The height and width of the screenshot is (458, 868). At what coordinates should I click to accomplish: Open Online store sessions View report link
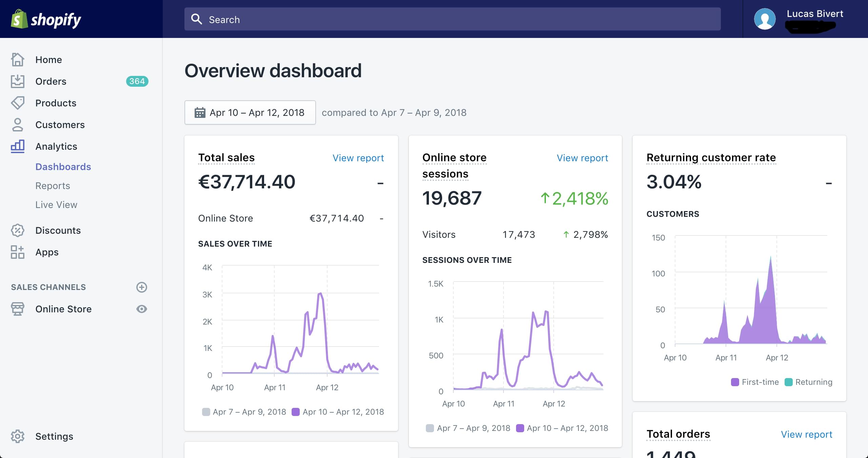[x=582, y=158]
